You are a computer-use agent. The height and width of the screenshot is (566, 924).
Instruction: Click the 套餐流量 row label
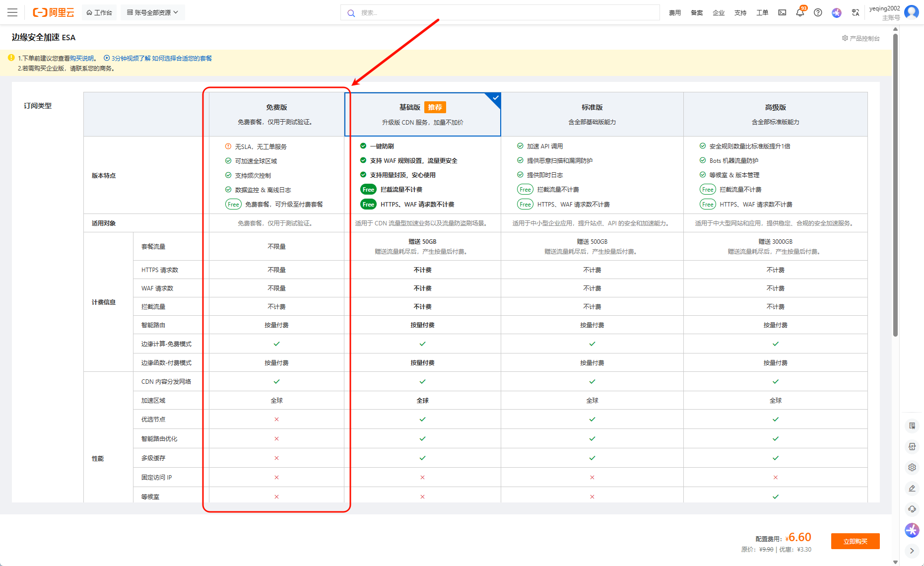153,247
